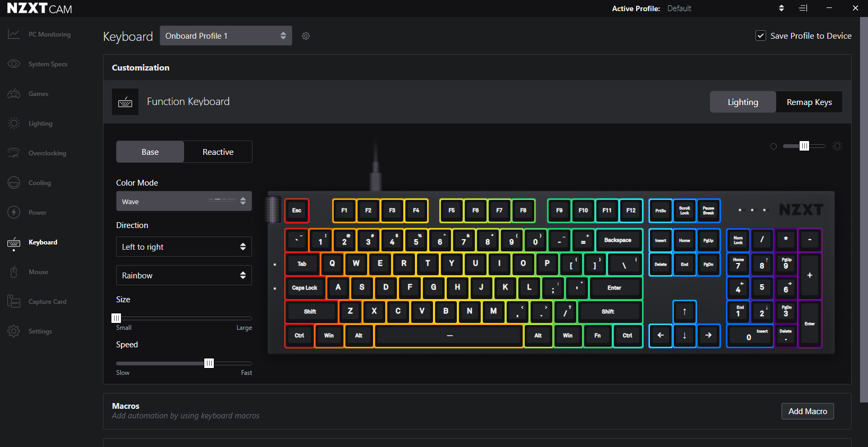Select the Caps Lock key on diagram
Screen dimensions: 868x447
point(305,288)
